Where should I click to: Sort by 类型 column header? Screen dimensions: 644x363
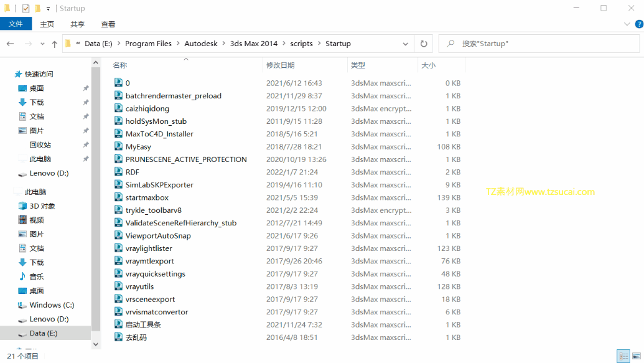tap(358, 65)
